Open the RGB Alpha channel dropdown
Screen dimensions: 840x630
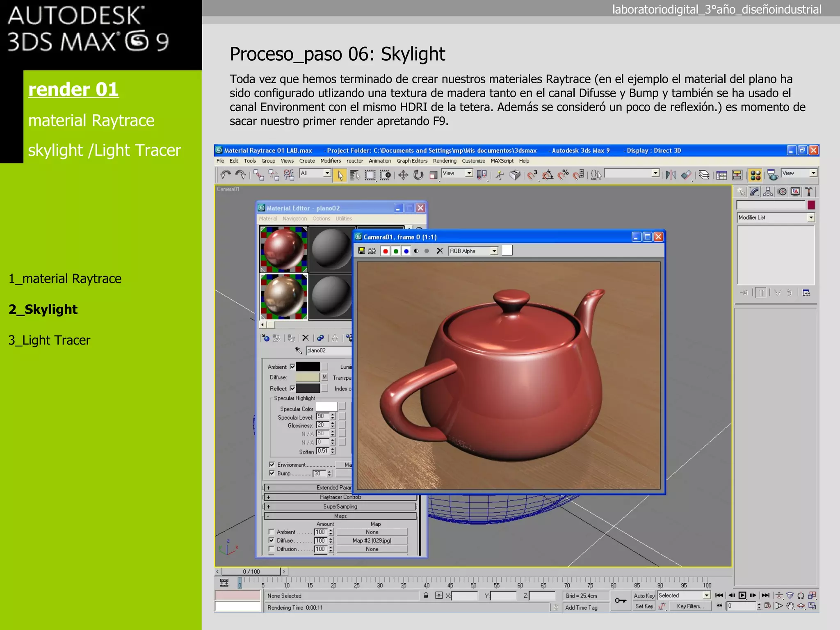point(473,251)
